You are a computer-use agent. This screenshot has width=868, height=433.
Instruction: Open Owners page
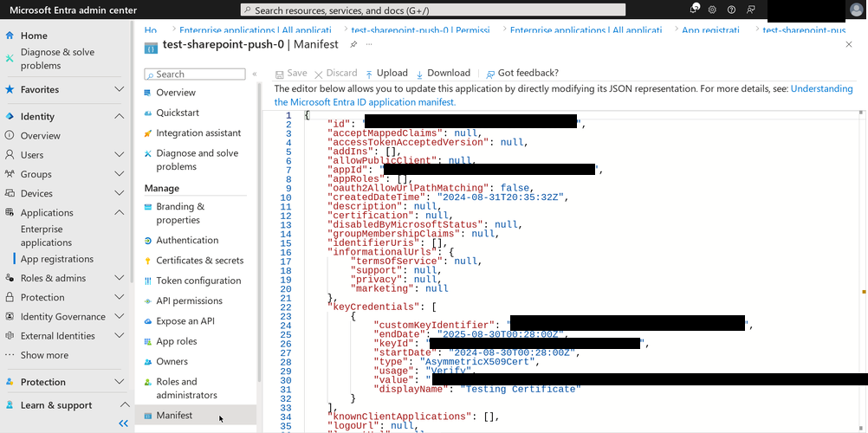tap(172, 362)
